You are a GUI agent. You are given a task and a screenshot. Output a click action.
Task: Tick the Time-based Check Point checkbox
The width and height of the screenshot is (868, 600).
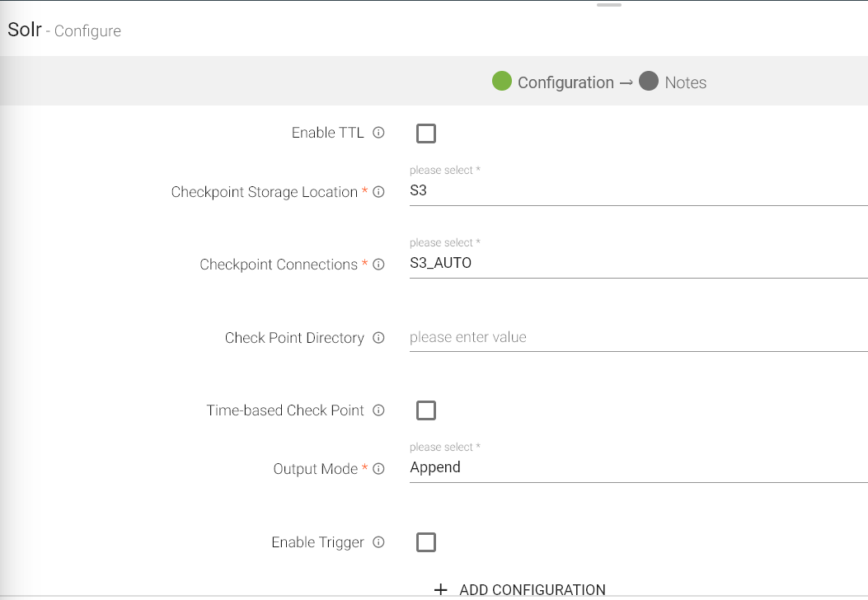(426, 410)
